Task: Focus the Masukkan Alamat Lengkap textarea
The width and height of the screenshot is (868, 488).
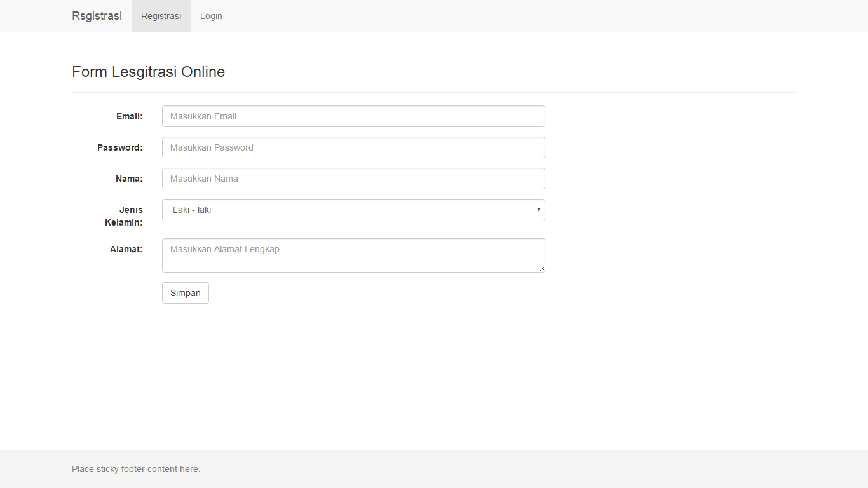Action: click(353, 255)
